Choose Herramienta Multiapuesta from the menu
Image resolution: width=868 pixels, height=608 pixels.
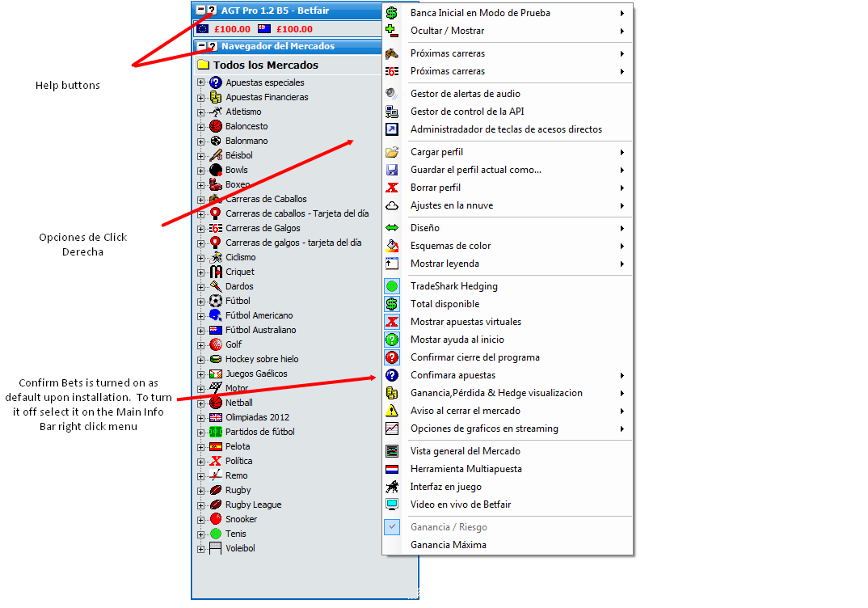[466, 469]
